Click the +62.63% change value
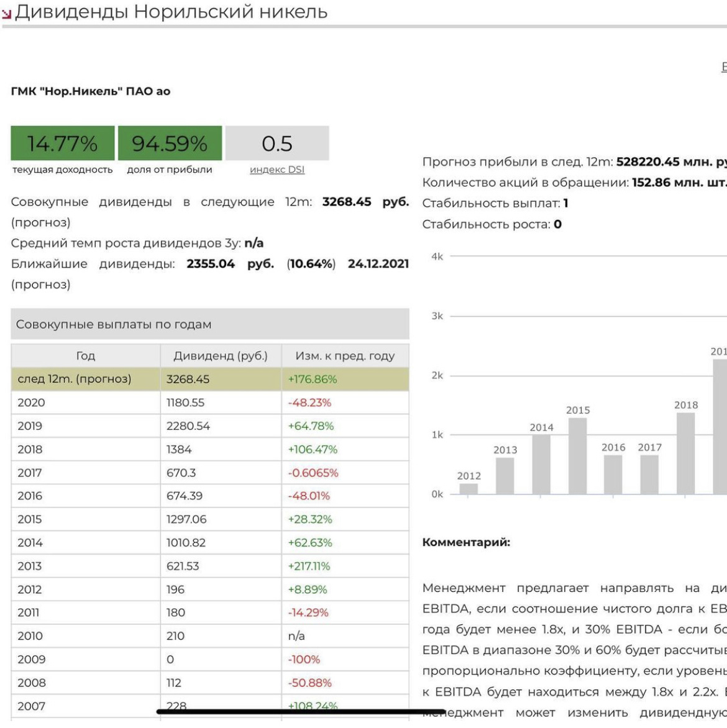Viewport: 727px width, 728px height. coord(310,542)
